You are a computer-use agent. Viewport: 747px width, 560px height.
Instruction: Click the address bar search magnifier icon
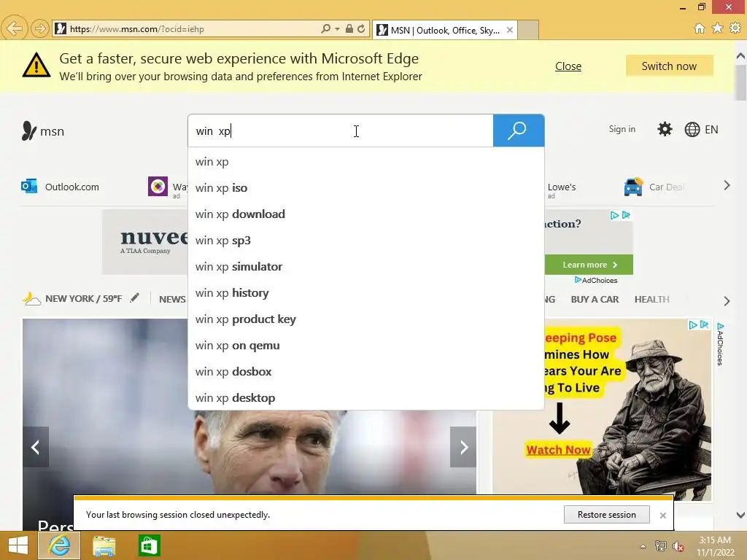pyautogui.click(x=326, y=28)
